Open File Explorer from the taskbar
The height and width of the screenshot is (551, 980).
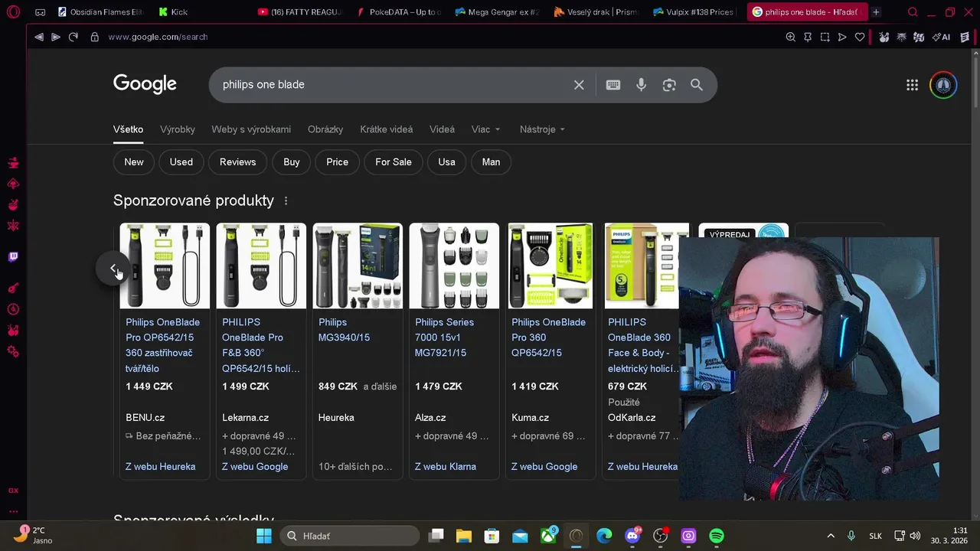tap(463, 536)
